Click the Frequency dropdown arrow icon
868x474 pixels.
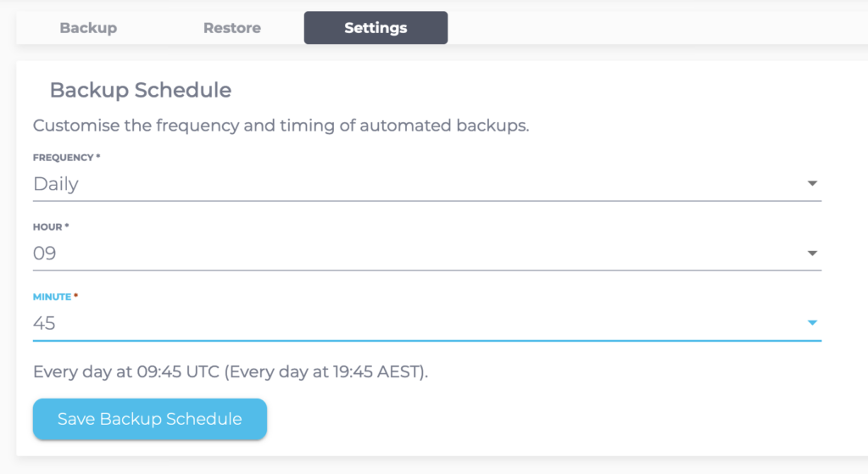tap(812, 183)
